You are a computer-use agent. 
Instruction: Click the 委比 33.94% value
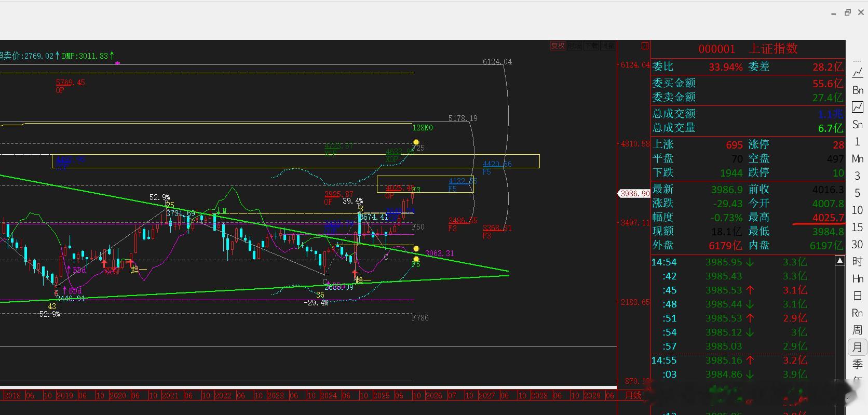726,67
